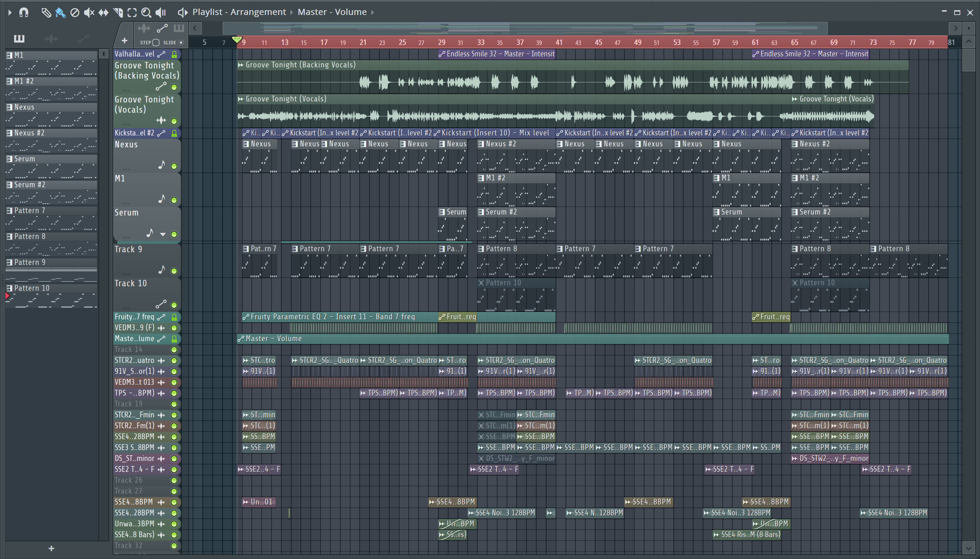Mute the Groove Tonight (Backing Vocals) track
Screen dimensions: 980x559
tap(174, 87)
